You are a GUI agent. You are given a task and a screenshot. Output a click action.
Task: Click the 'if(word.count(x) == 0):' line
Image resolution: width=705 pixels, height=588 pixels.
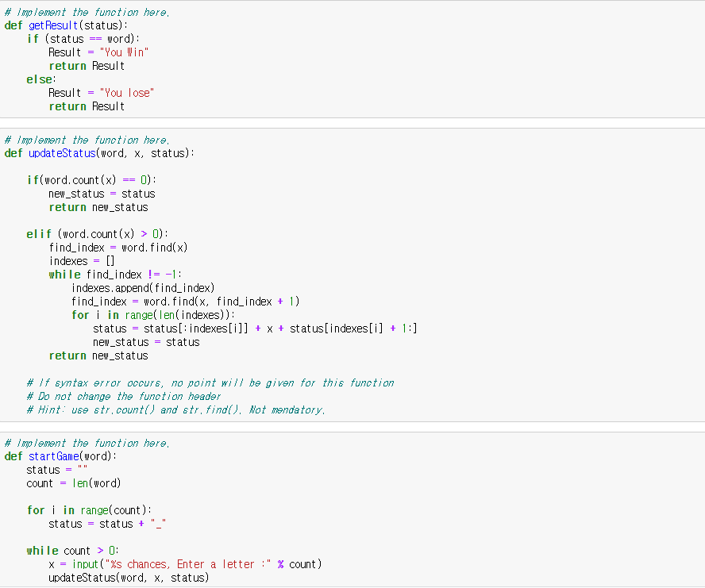click(92, 180)
